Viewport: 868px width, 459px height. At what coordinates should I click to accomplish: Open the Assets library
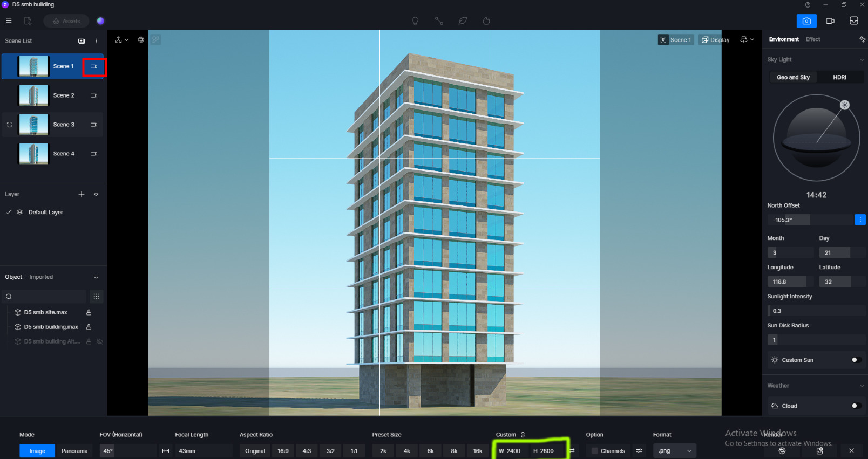pos(66,21)
